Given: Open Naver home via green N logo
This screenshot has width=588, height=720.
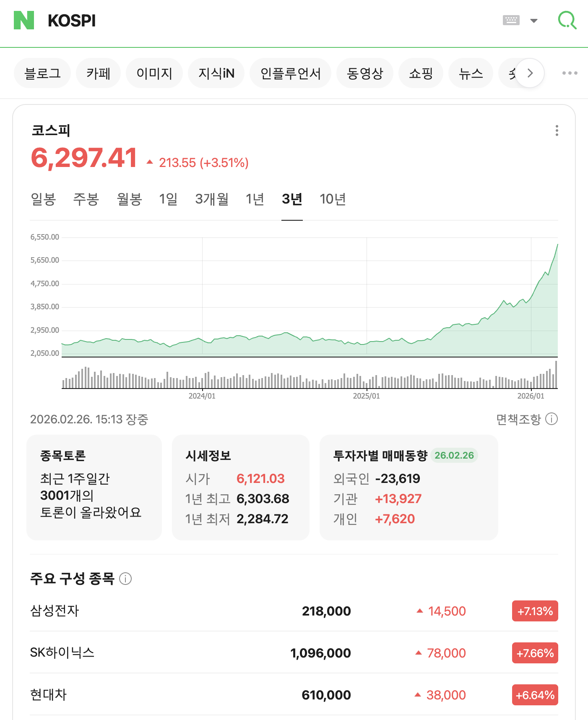Looking at the screenshot, I should 24,21.
